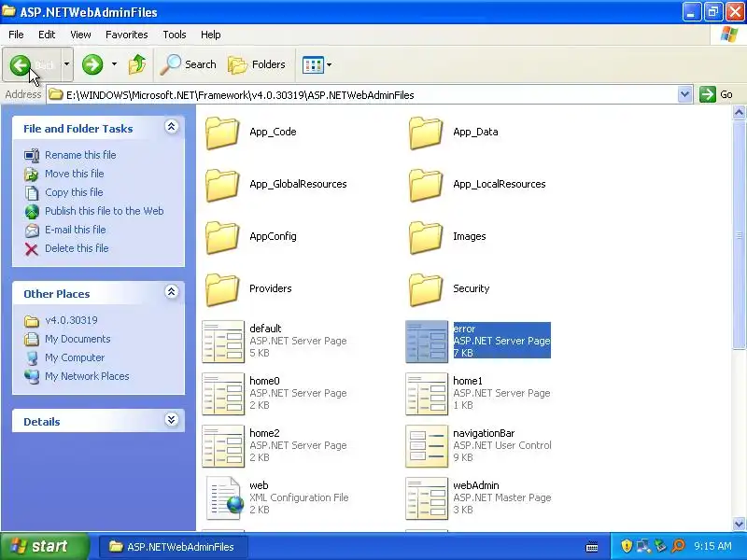Click the red X Delete this file icon
Image resolution: width=747 pixels, height=560 pixels.
[x=32, y=249]
